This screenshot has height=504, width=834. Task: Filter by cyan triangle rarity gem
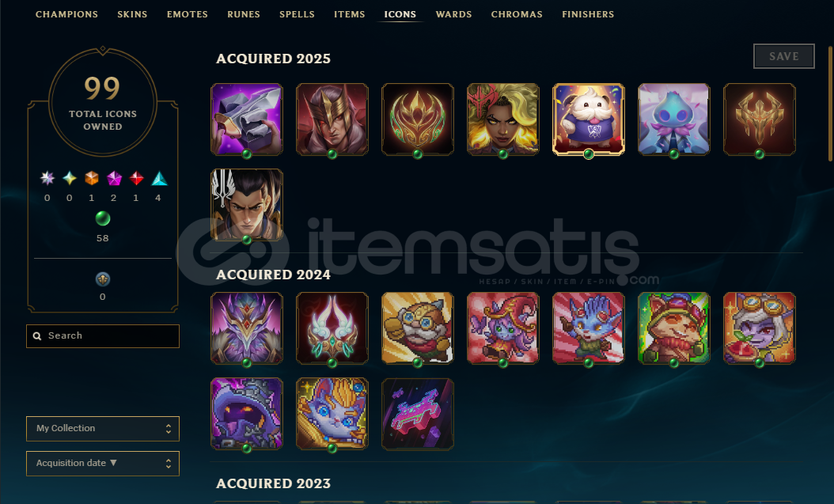(159, 179)
